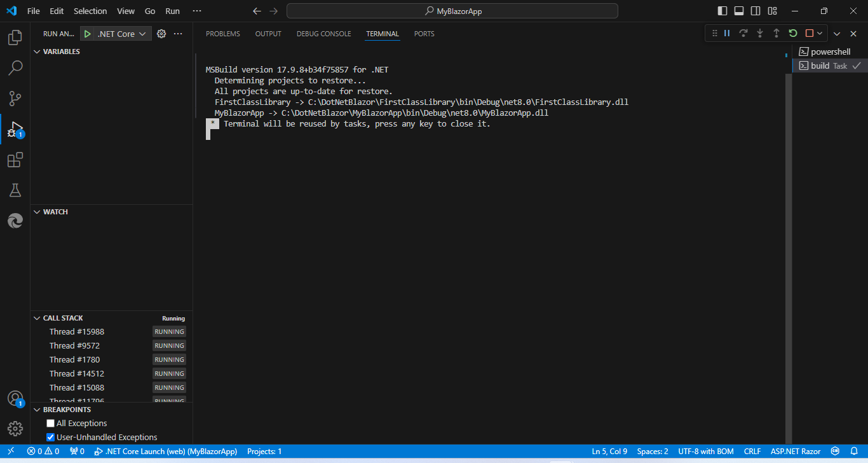Collapse the VARIABLES section
The width and height of the screenshot is (868, 463).
[36, 51]
